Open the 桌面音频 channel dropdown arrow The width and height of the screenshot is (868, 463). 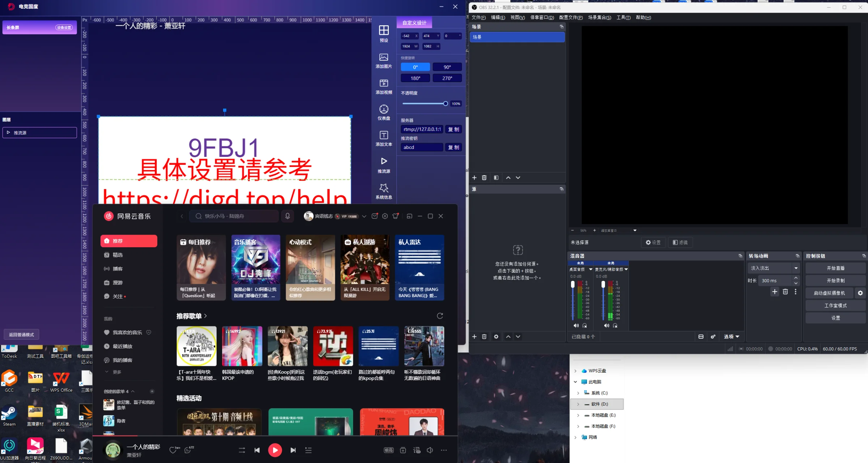tap(591, 269)
